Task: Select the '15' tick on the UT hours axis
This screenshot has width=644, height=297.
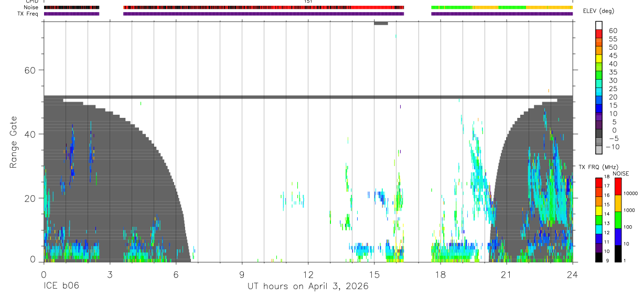Action: click(x=374, y=274)
